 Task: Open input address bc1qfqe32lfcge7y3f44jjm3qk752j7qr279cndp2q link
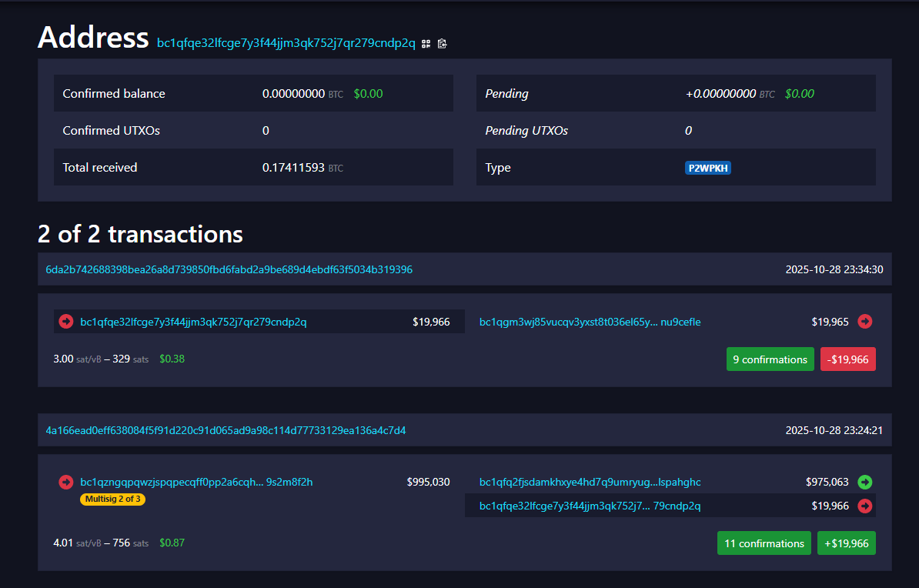(193, 322)
